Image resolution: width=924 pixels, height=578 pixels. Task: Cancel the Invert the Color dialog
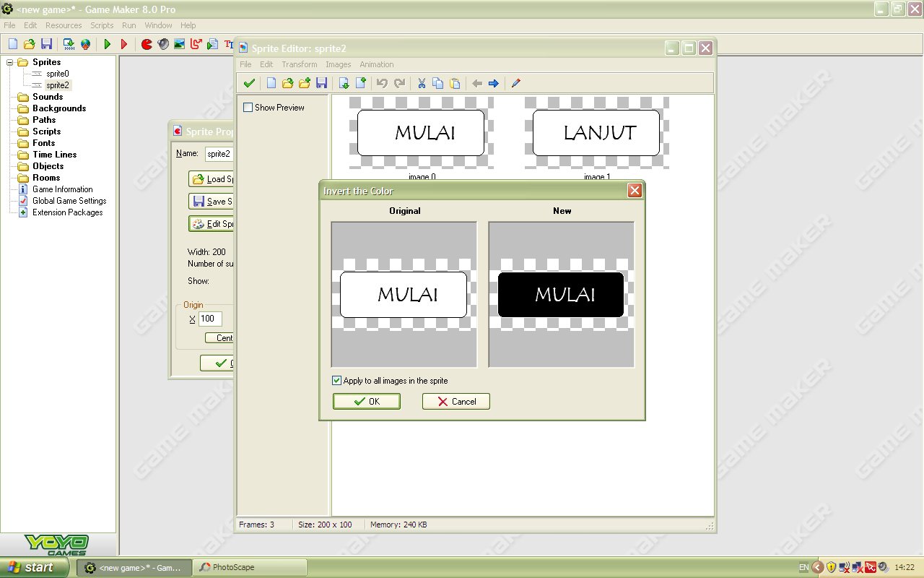pyautogui.click(x=456, y=401)
